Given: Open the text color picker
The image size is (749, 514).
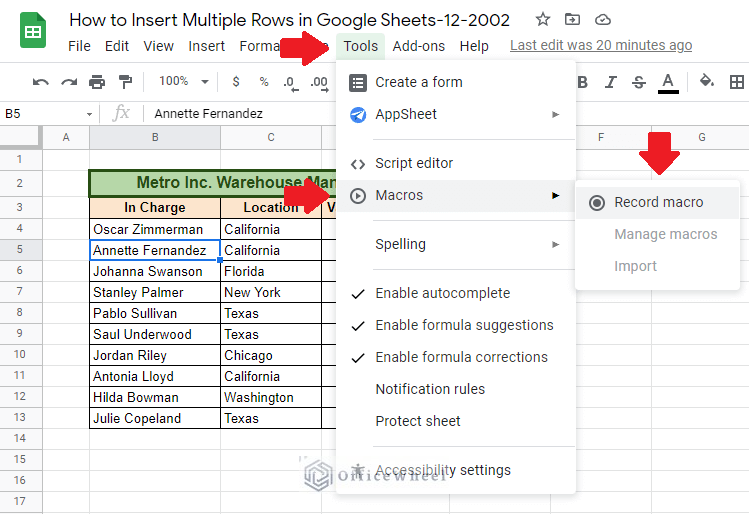Looking at the screenshot, I should pos(667,82).
